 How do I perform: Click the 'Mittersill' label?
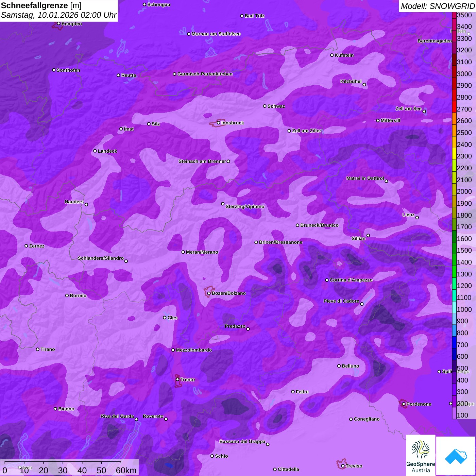(390, 120)
